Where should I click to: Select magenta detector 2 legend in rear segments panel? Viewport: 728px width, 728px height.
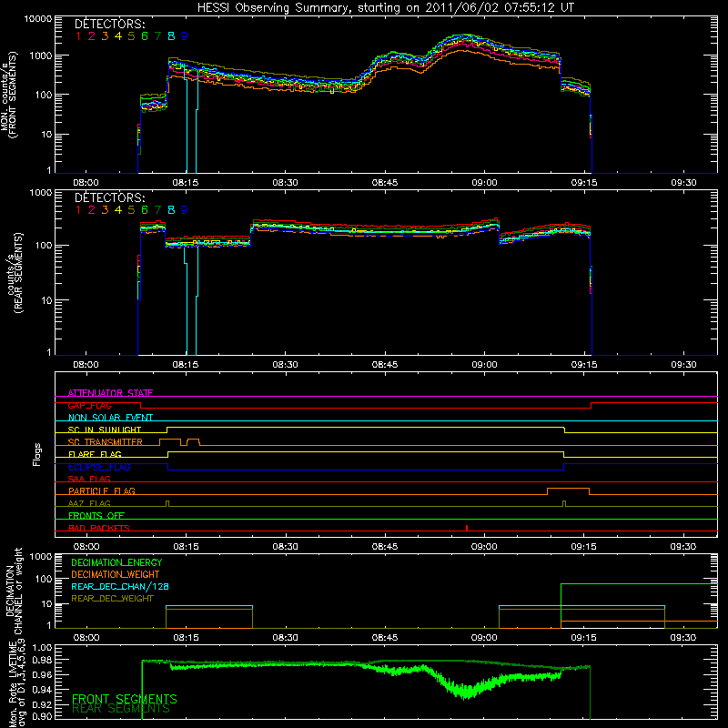point(92,210)
